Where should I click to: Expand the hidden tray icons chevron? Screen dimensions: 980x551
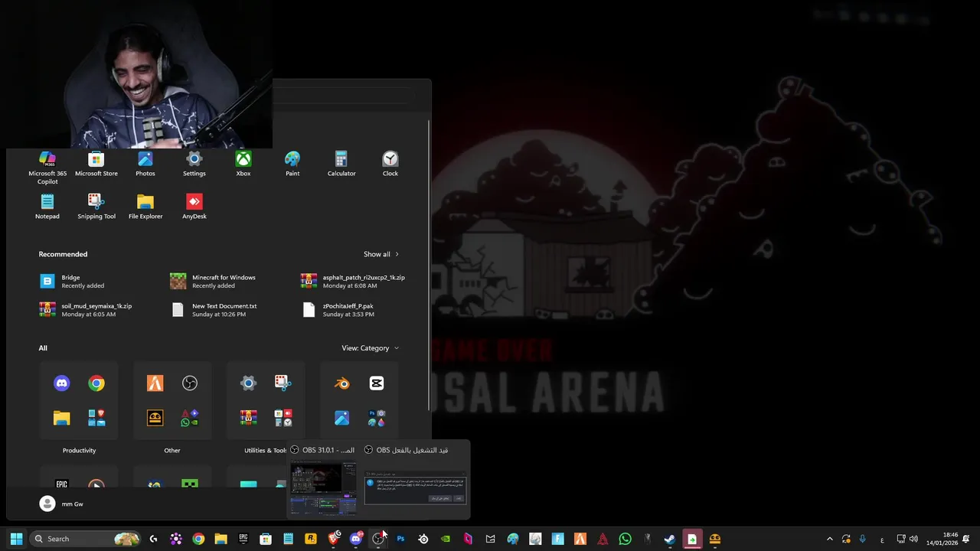(829, 539)
